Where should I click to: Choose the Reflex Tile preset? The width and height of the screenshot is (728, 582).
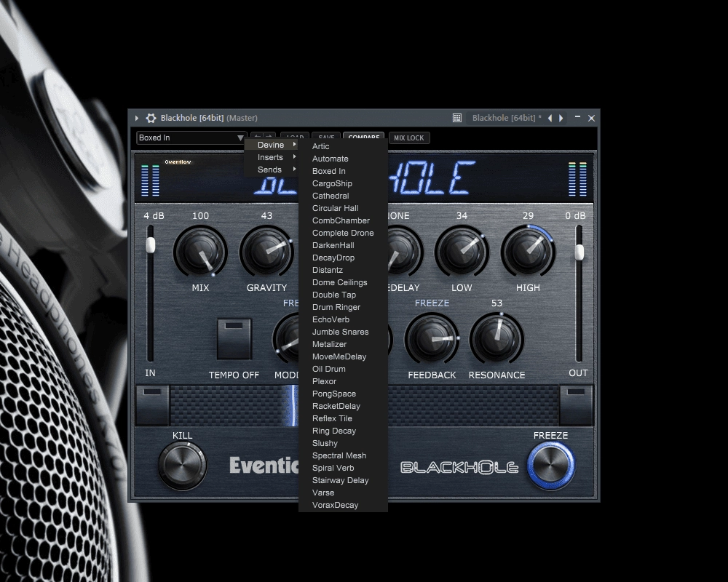tap(343, 418)
